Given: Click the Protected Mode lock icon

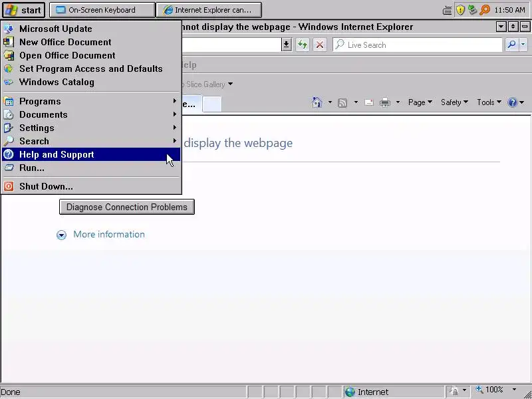Looking at the screenshot, I should 454,391.
